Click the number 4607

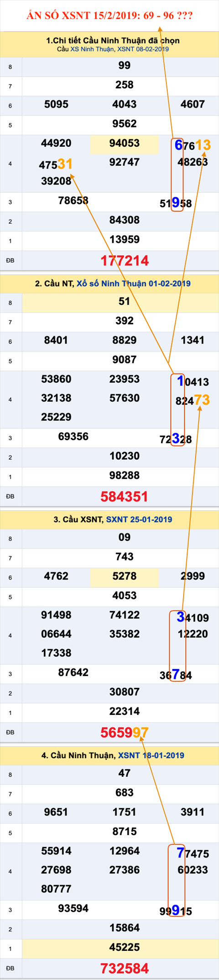click(193, 104)
